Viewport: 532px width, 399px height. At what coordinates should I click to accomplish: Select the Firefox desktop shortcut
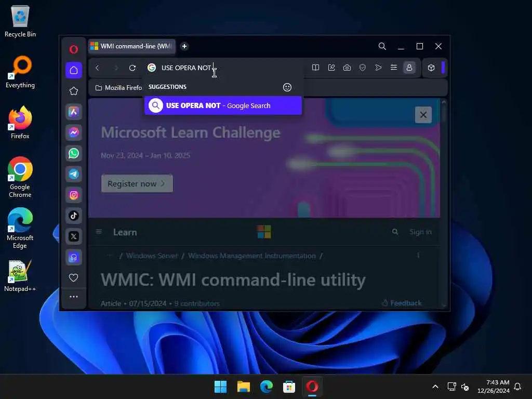[20, 123]
